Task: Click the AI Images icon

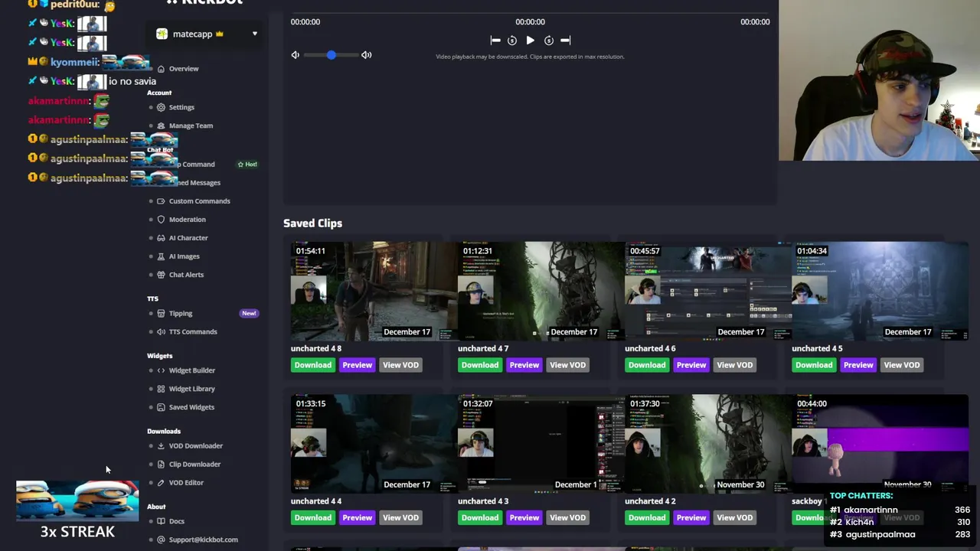Action: (161, 256)
